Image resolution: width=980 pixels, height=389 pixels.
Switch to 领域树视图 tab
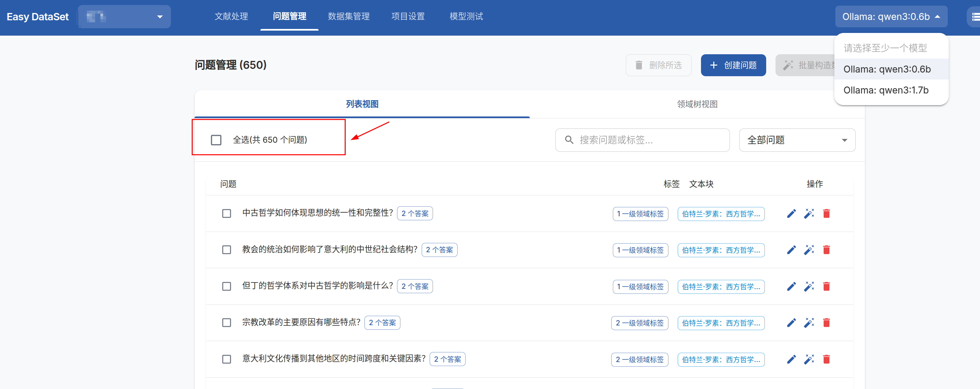697,104
